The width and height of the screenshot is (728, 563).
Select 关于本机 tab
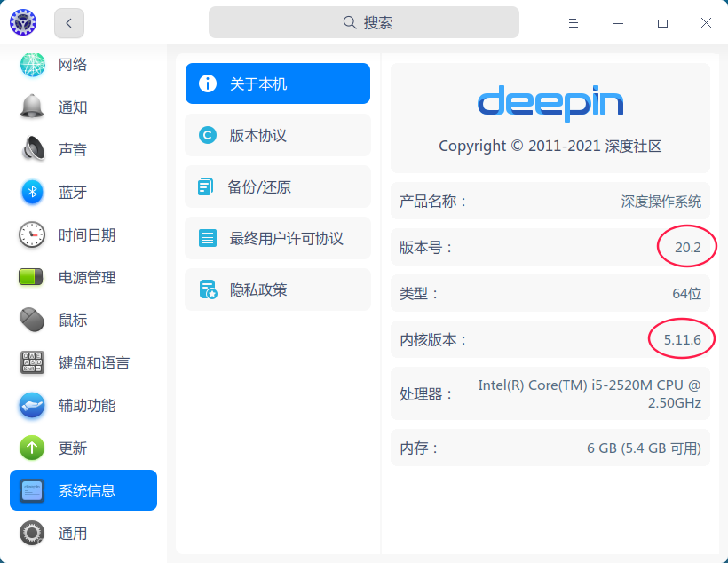tap(278, 83)
